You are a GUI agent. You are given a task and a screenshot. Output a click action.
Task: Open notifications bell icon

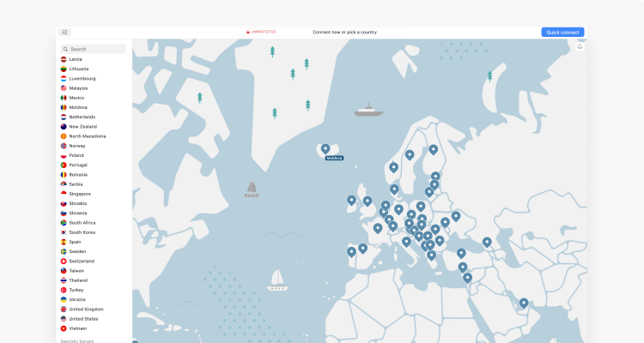(580, 47)
